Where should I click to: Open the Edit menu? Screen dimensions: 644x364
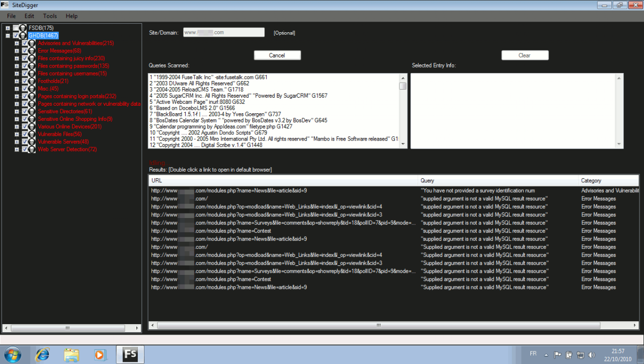[x=29, y=16]
